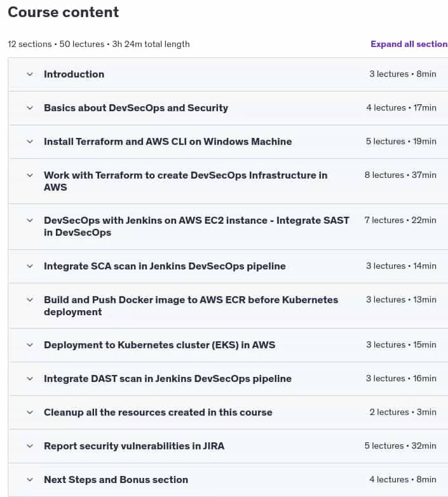Screen dimensions: 448x497
Task: Expand the Introduction section chevron
Action: tap(30, 74)
